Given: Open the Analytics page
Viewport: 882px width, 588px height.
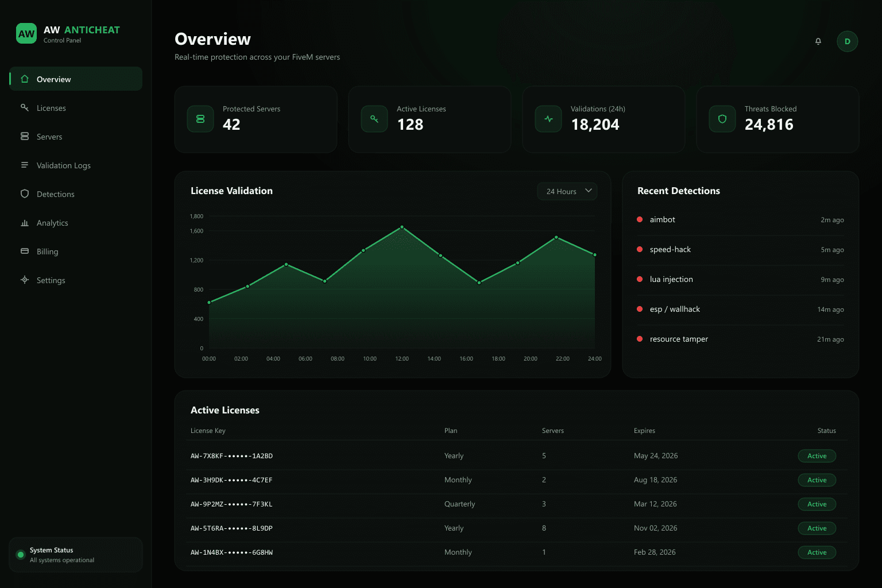Looking at the screenshot, I should (x=76, y=222).
